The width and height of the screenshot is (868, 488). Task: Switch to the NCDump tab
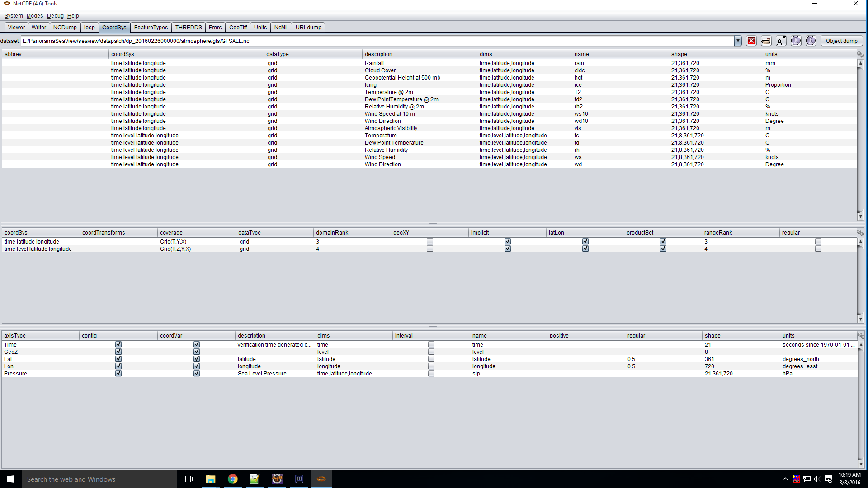[x=65, y=28]
